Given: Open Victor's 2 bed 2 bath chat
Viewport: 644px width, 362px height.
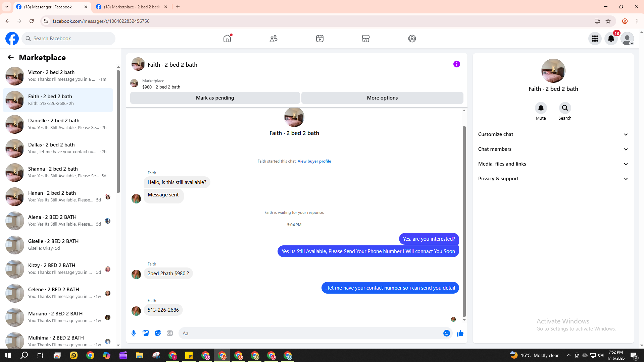Looking at the screenshot, I should tap(58, 76).
